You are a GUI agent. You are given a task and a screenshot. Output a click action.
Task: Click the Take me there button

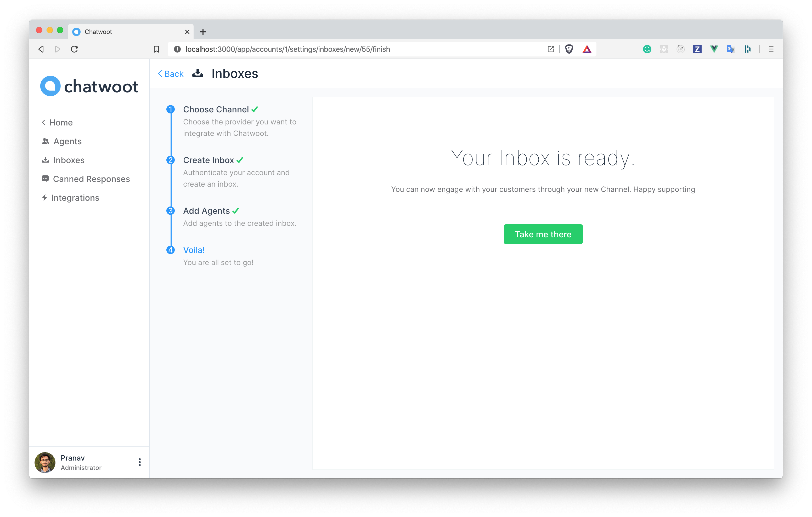(x=543, y=234)
